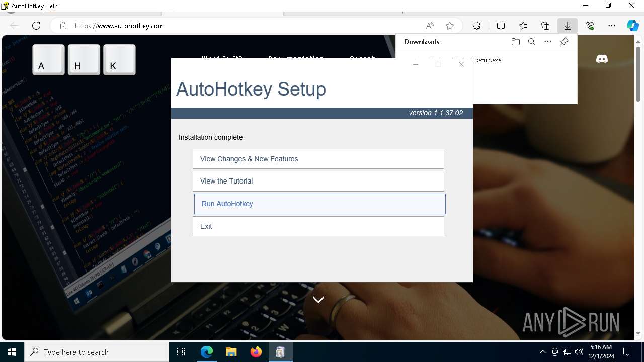The width and height of the screenshot is (644, 362).
Task: Pin the Downloads panel
Action: (564, 42)
